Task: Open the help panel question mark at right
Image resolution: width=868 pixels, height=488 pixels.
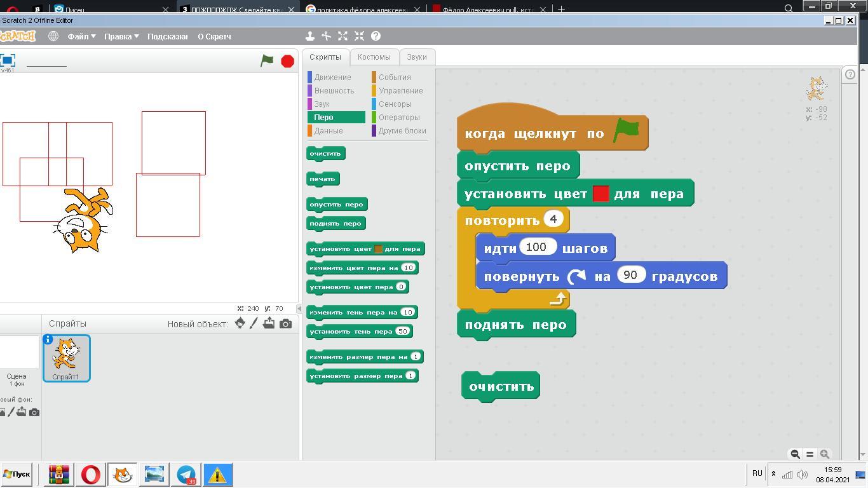Action: [850, 74]
